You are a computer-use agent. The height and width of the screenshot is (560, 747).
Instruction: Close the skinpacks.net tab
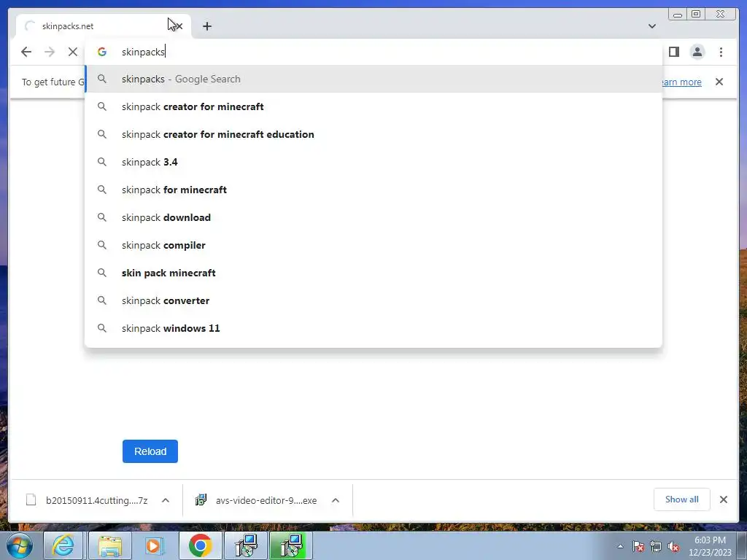pos(179,26)
